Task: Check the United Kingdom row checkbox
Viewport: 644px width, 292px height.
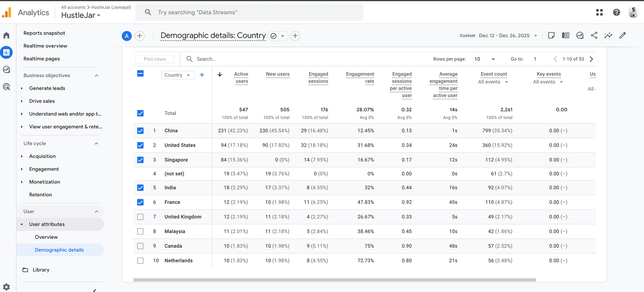Action: (140, 217)
